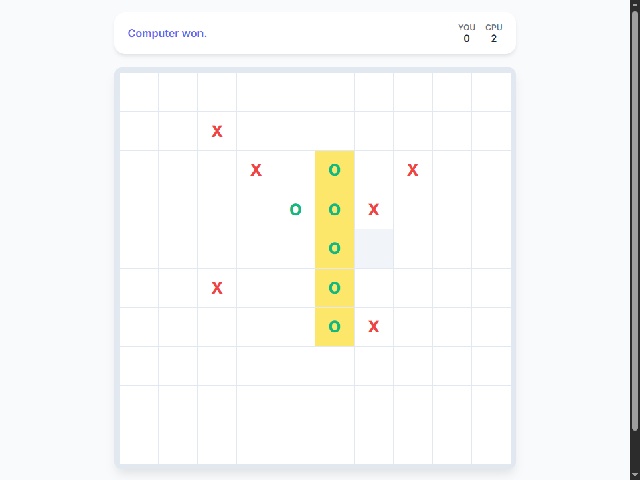Click the "Computer won." status message

[167, 33]
